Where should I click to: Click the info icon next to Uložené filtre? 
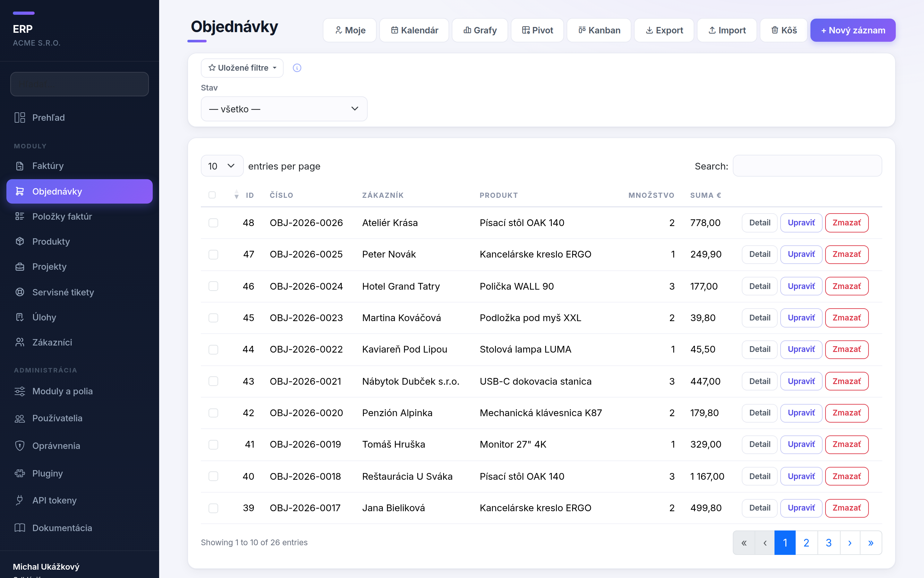(297, 68)
